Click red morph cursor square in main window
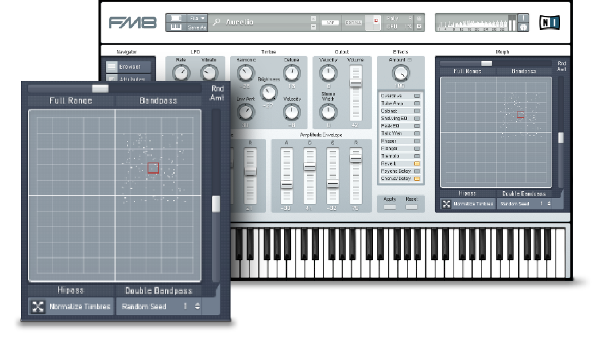The width and height of the screenshot is (592, 364). click(521, 114)
